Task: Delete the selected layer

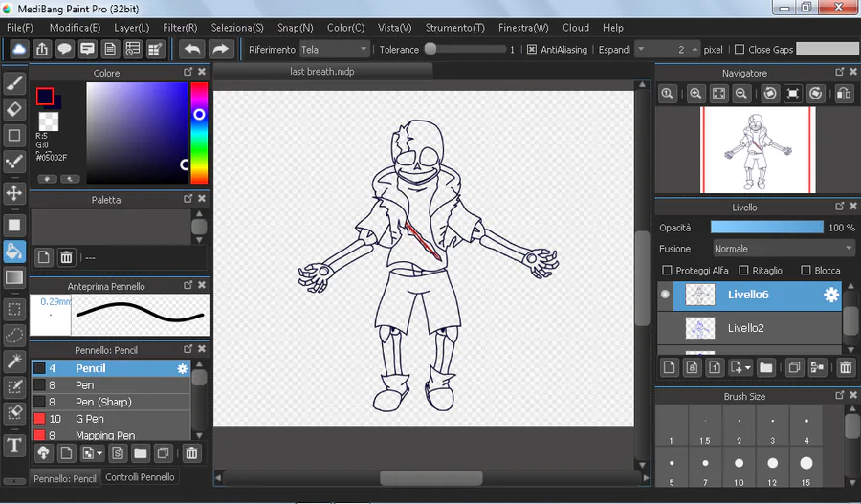Action: 846,367
